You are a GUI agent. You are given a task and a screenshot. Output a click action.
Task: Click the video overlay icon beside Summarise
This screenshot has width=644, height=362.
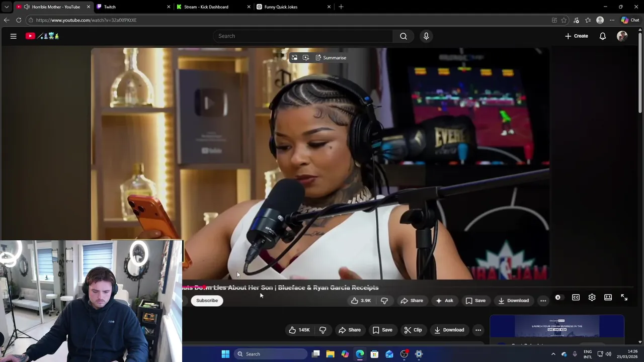305,58
